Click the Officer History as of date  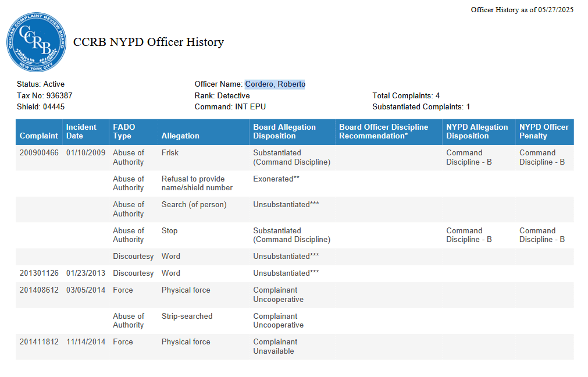(521, 9)
